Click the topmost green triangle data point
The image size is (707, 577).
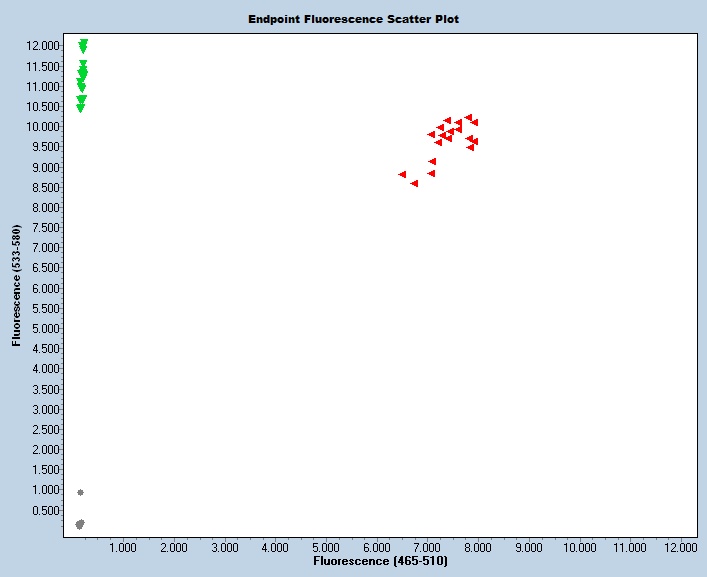coord(83,43)
